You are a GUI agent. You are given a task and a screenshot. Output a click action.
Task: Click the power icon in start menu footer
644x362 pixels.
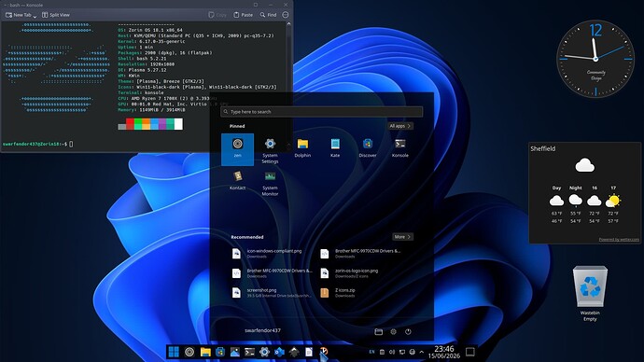click(408, 331)
